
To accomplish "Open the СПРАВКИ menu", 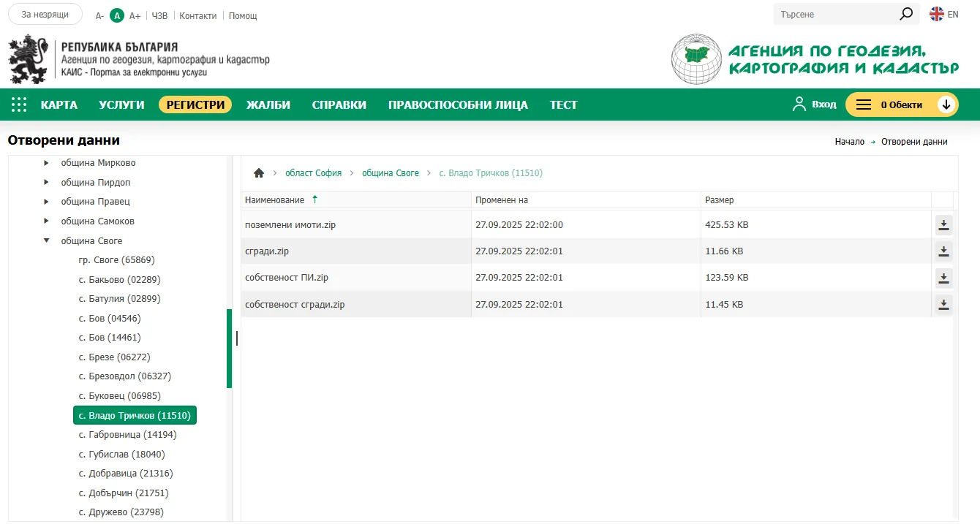I will [x=339, y=105].
